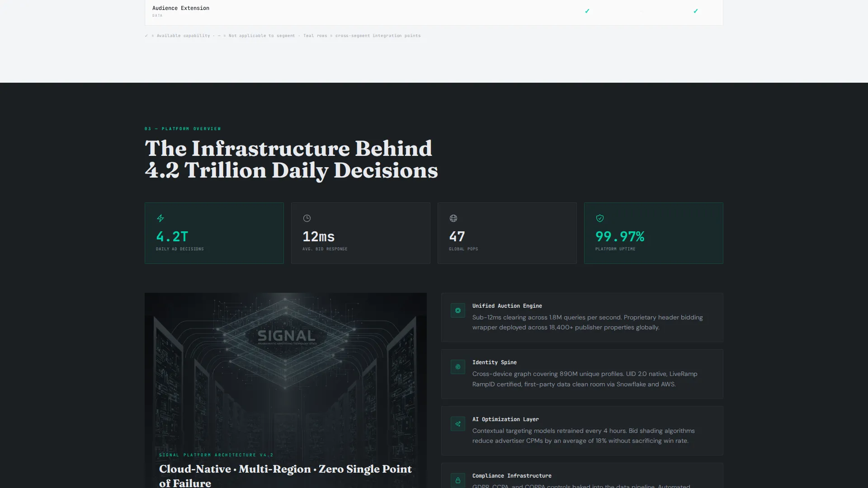Click the Identity Spine fingerprint icon
The image size is (868, 488).
458,367
